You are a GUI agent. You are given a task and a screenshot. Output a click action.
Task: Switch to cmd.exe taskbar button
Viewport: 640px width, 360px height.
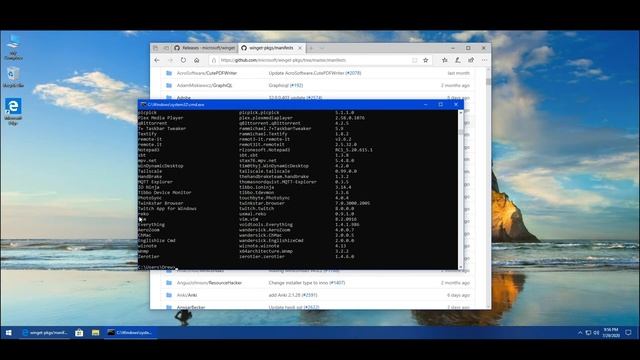[x=130, y=333]
